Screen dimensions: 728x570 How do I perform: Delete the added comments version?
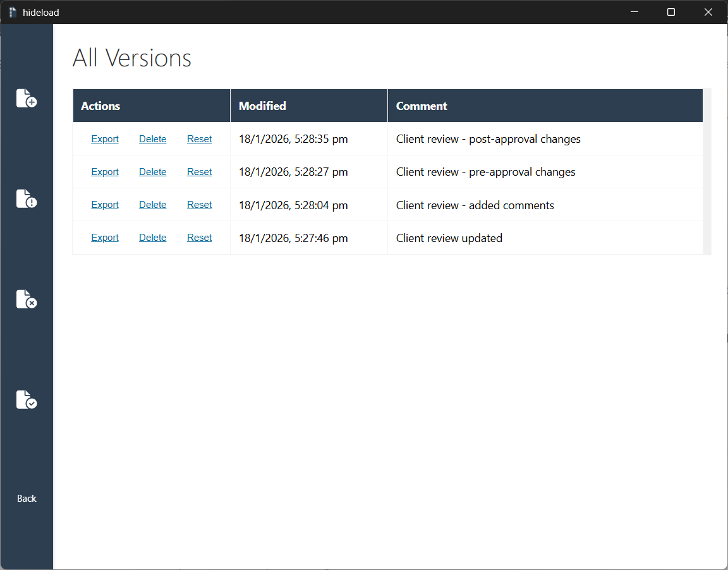click(x=153, y=205)
